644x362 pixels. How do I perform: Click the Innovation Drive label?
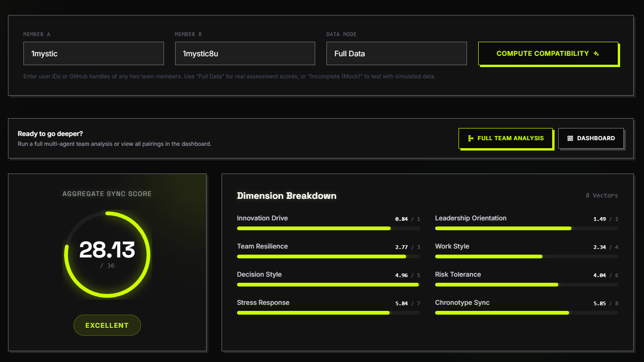(x=262, y=218)
